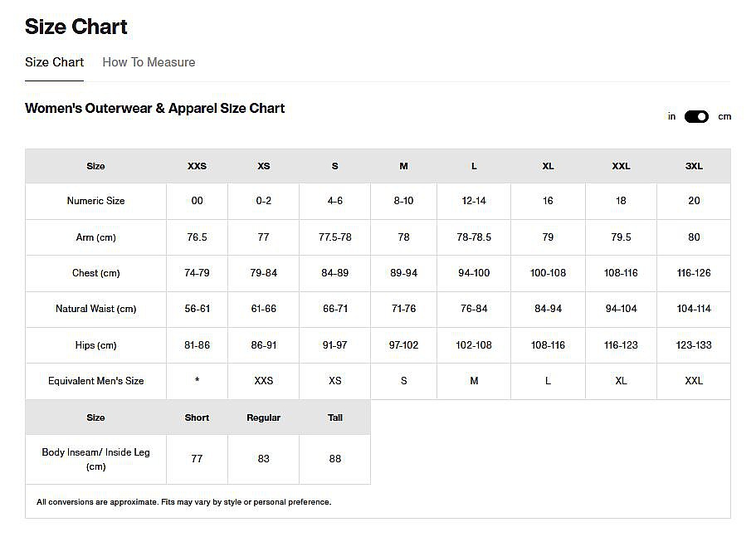
Task: Click the Tall inseam column header
Action: 334,417
